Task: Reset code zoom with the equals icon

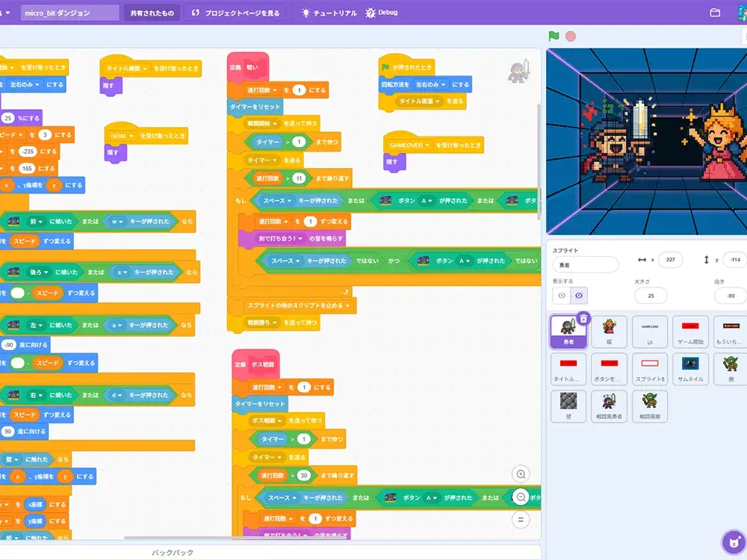Action: coord(521,518)
